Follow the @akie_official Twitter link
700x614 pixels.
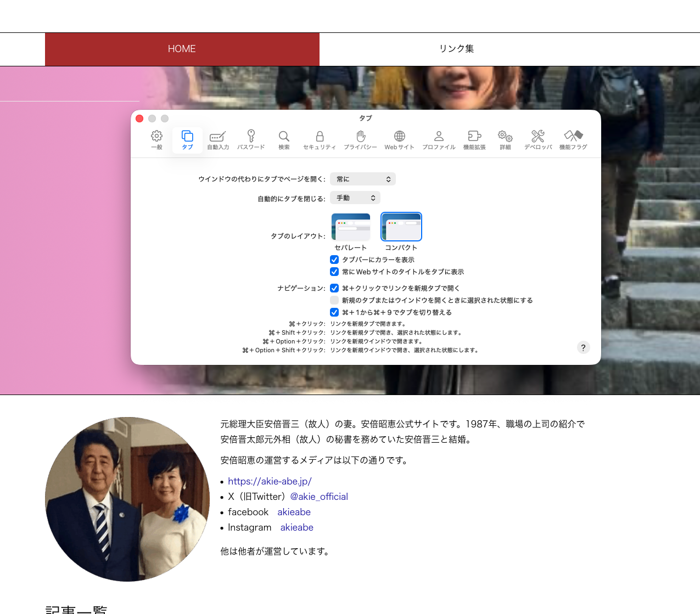tap(319, 497)
